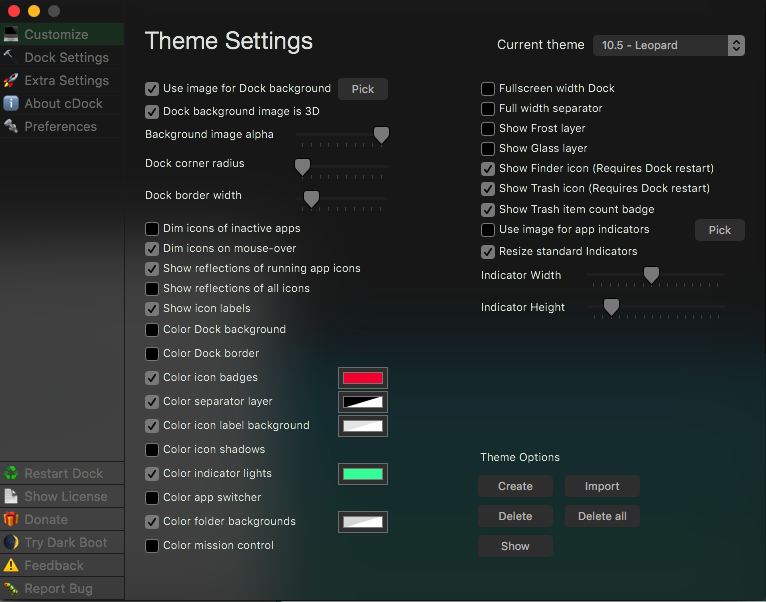Open the Preferences section
Viewport: 766px width, 602px height.
click(62, 126)
